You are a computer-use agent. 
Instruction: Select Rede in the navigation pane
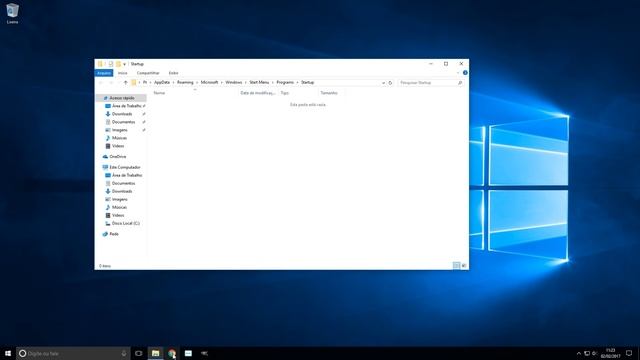[x=114, y=234]
